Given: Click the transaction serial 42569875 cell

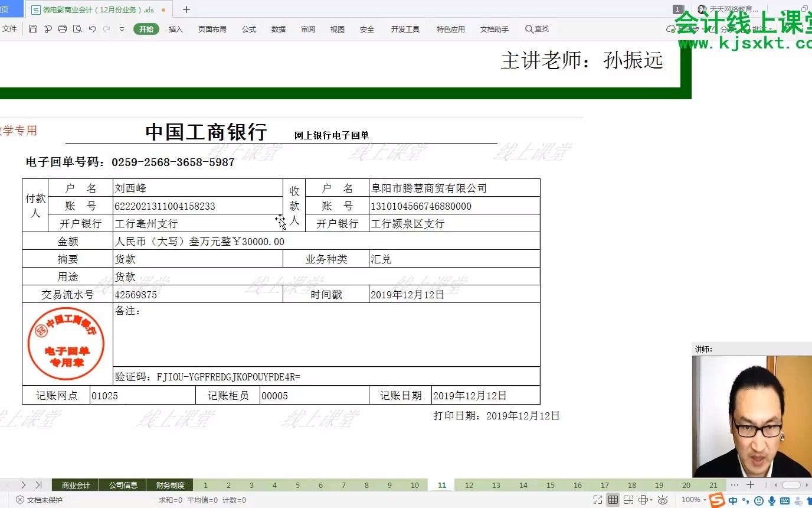Looking at the screenshot, I should point(198,294).
